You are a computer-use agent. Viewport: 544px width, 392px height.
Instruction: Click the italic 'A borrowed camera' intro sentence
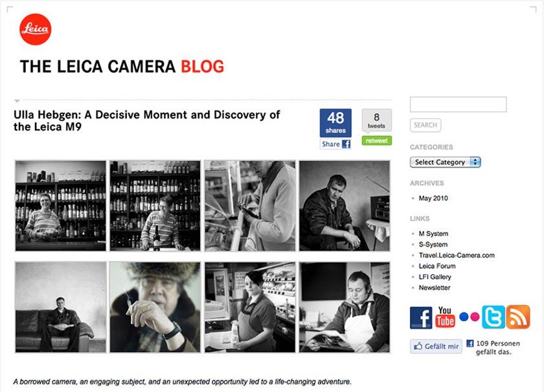(x=183, y=382)
